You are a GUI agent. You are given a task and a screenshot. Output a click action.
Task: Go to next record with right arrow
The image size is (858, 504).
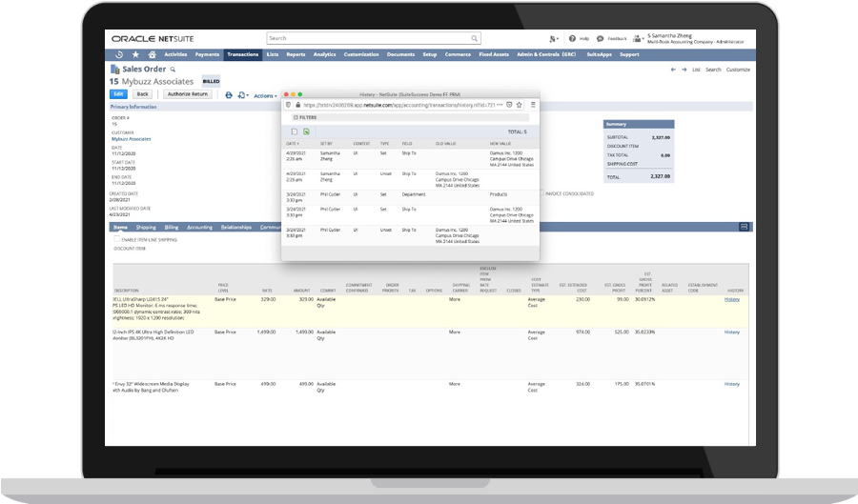coord(684,70)
